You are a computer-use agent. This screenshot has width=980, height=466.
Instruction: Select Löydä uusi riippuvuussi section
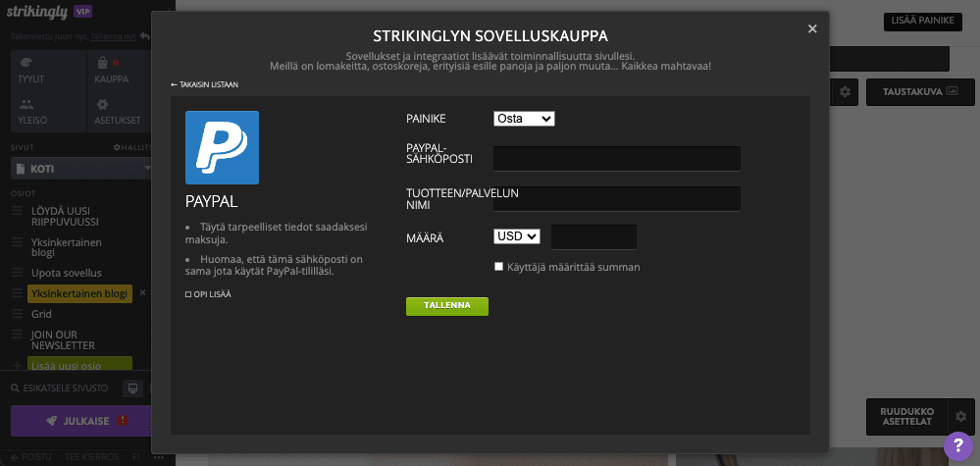point(66,216)
